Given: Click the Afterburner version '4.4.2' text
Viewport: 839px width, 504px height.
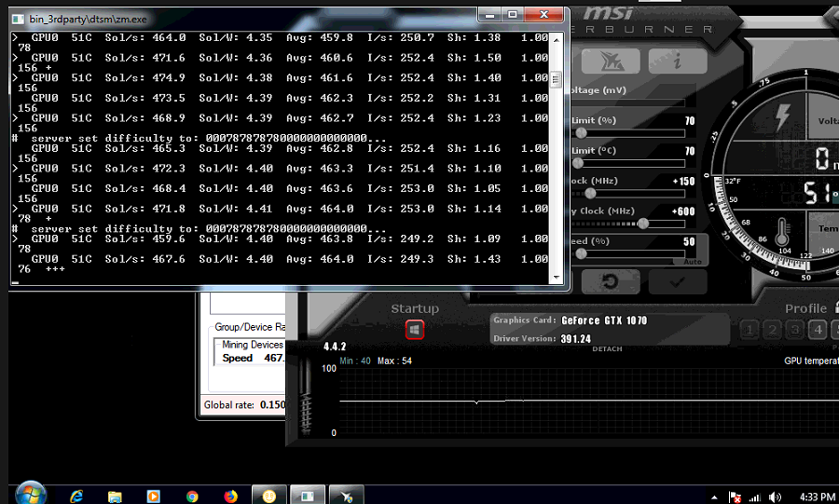Looking at the screenshot, I should (x=335, y=347).
